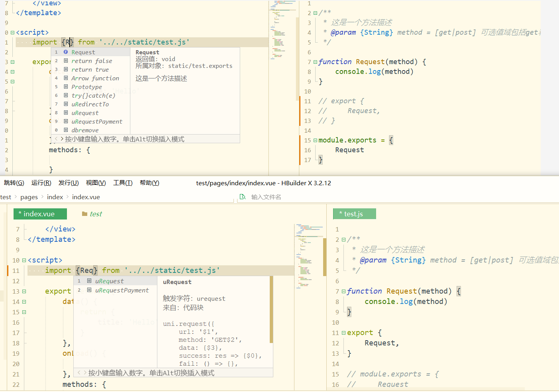Click the function icon beside Request suggestion
This screenshot has width=559, height=392.
coord(66,52)
